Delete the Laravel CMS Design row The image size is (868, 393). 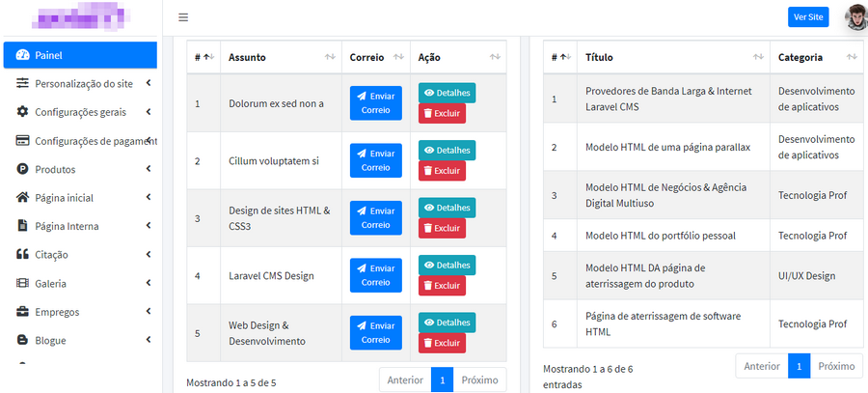coord(442,286)
